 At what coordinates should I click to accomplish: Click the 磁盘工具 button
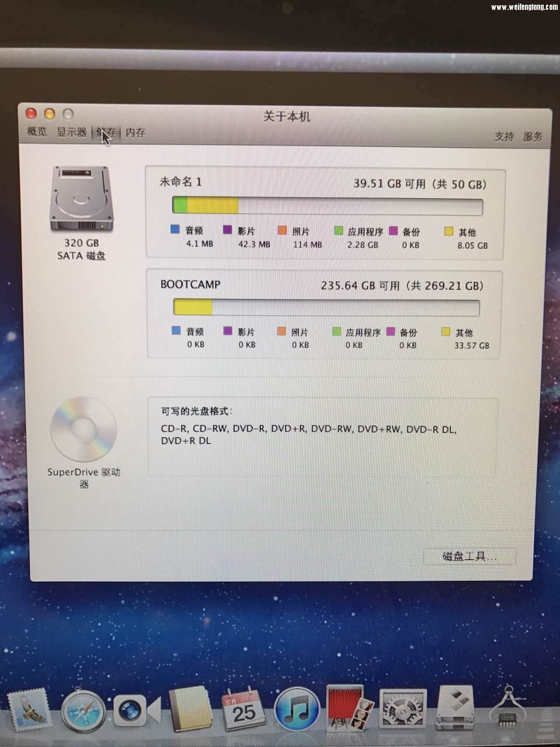point(469,556)
